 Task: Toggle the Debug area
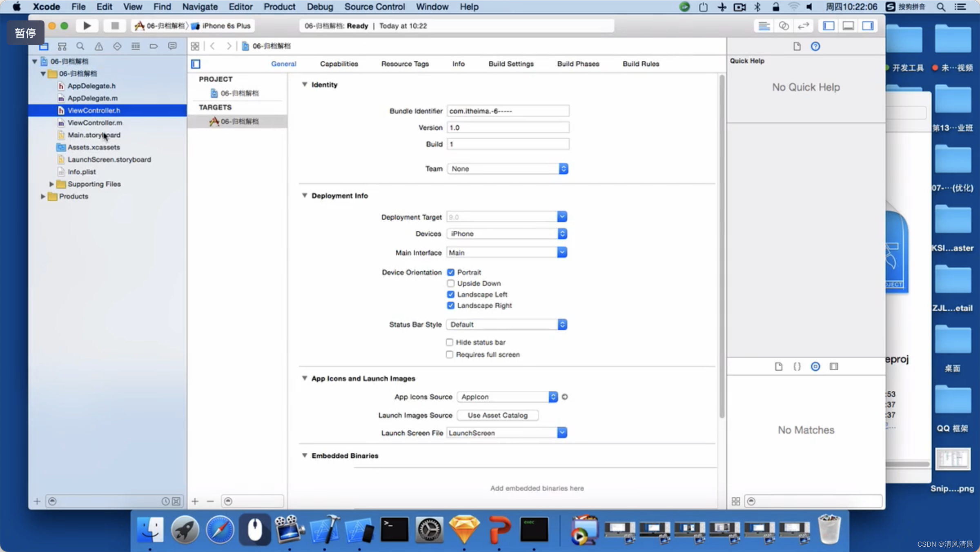(848, 26)
